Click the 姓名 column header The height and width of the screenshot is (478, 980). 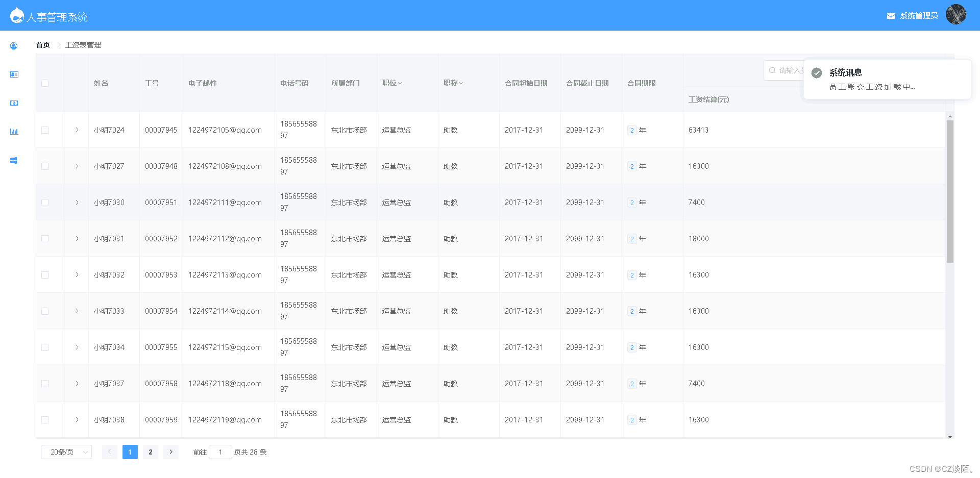click(101, 83)
